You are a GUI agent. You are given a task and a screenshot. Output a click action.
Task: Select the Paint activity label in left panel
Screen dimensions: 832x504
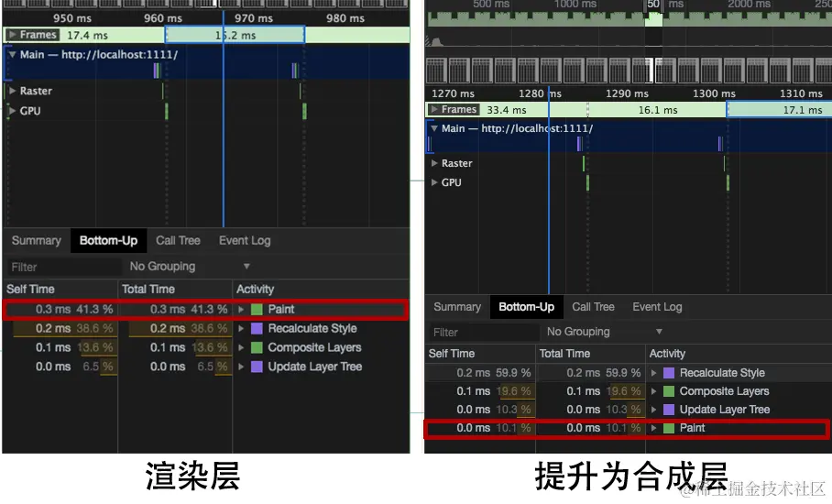[281, 310]
